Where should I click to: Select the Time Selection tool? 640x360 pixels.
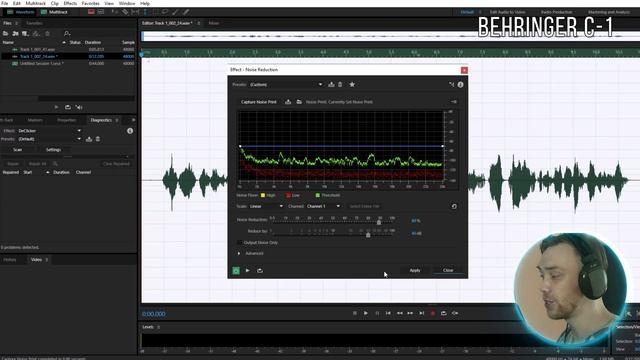pyautogui.click(x=145, y=12)
